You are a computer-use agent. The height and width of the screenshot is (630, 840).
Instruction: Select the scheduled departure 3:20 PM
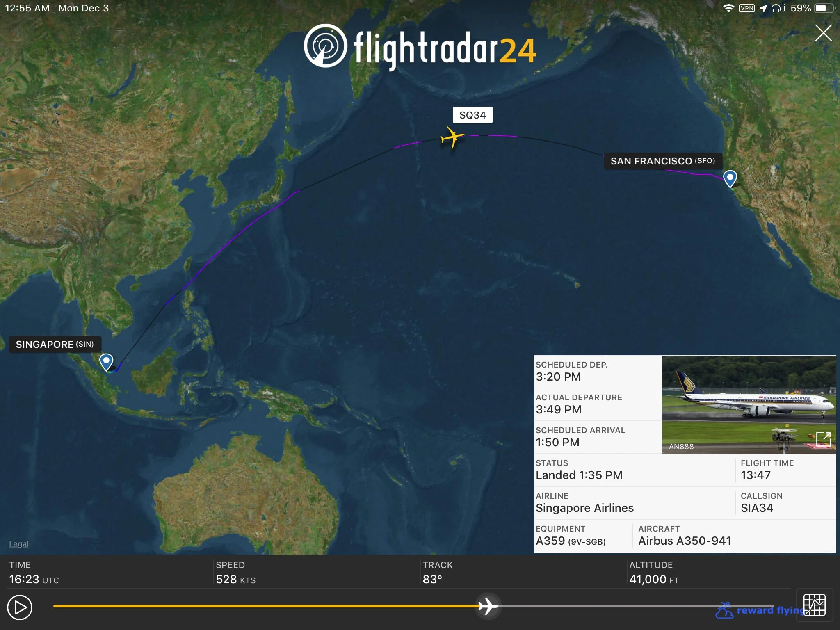pos(558,377)
